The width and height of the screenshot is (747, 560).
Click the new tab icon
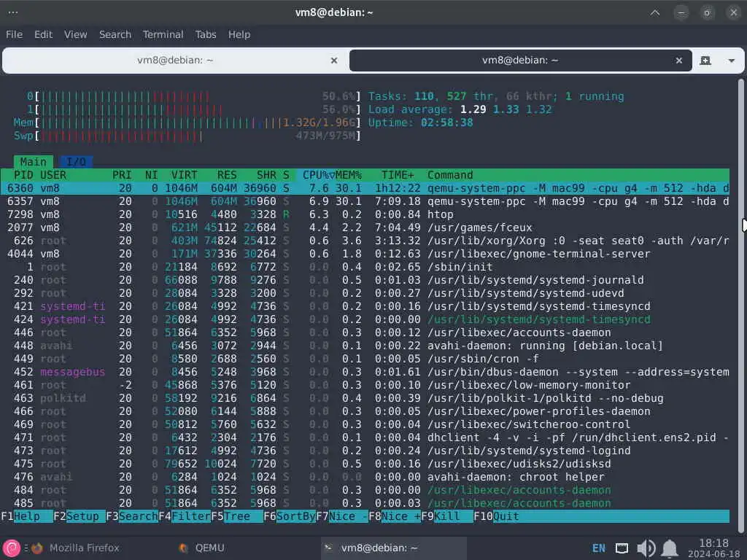point(705,61)
